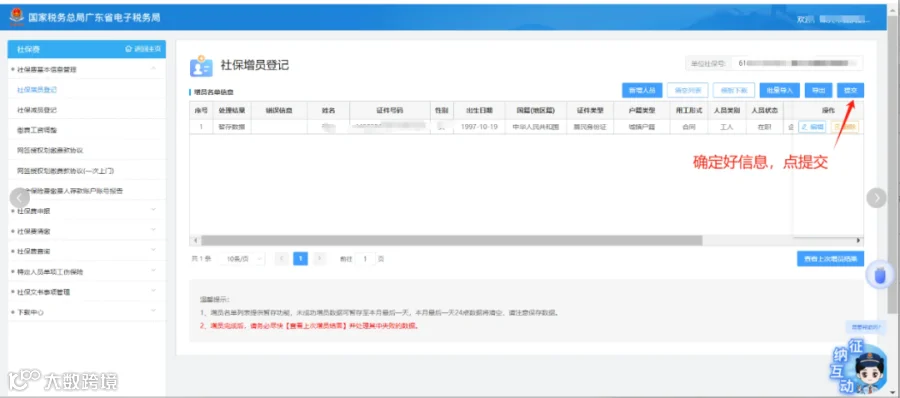Viewport: 900px width, 398px height.
Task: Click the 1997-10-19 birth date cell
Action: point(479,127)
